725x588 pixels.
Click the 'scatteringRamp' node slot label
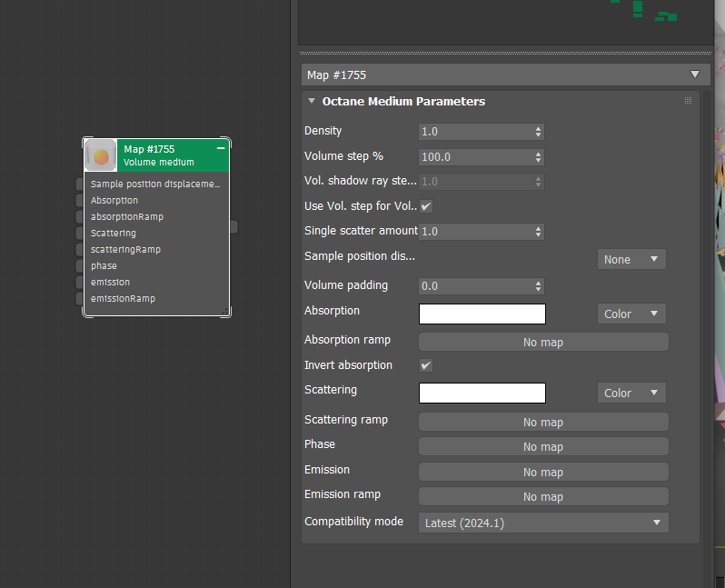pos(125,249)
